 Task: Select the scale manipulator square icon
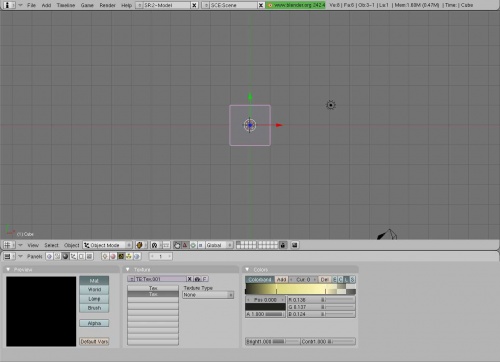[x=201, y=245]
